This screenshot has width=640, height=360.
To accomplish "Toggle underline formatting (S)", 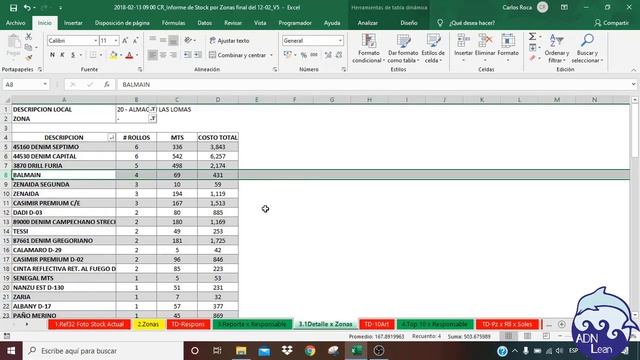I will point(73,55).
